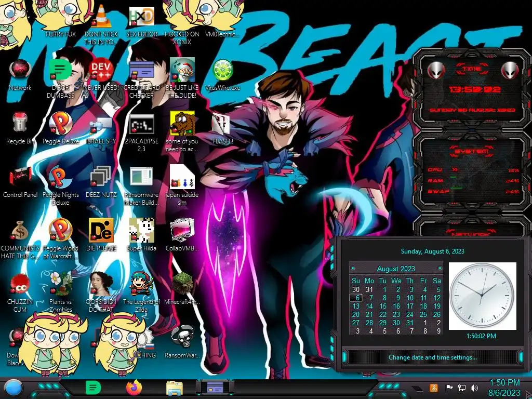
Task: Select August 12 in the calendar
Action: (436, 298)
